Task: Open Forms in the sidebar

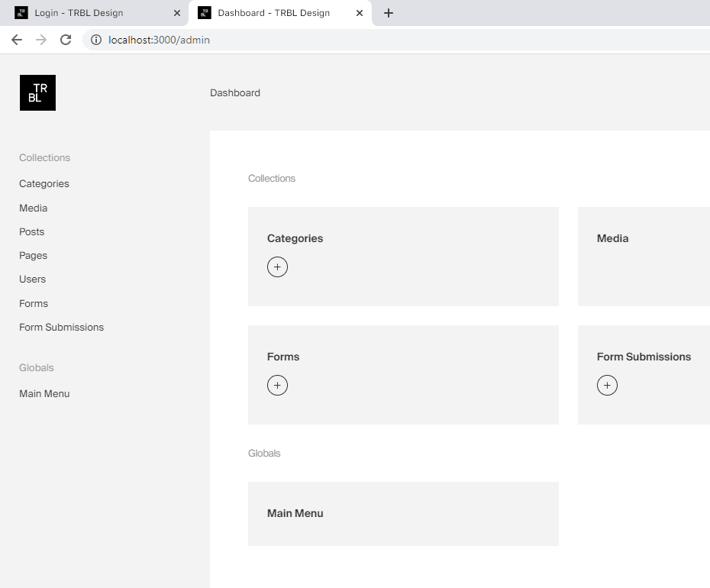Action: [x=34, y=303]
